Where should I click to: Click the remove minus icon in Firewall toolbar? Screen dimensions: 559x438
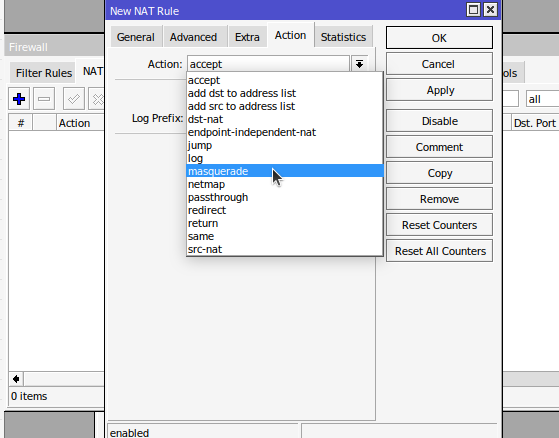click(44, 99)
